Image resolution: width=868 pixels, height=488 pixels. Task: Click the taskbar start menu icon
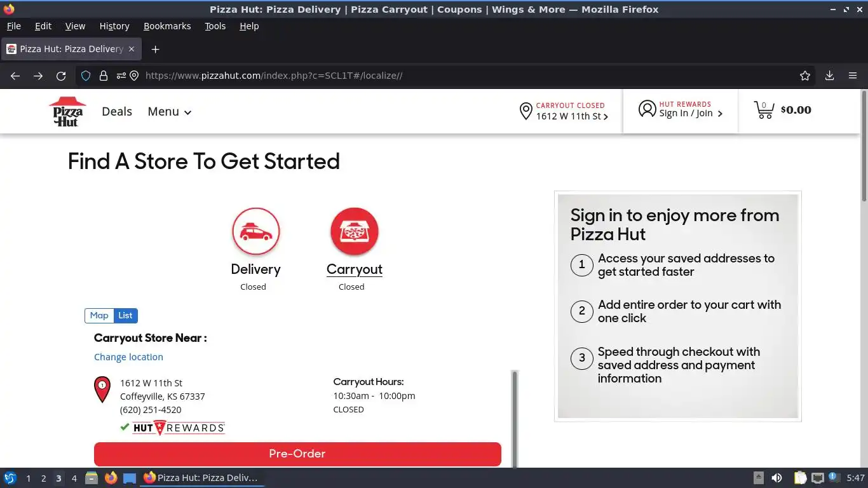pos(10,478)
